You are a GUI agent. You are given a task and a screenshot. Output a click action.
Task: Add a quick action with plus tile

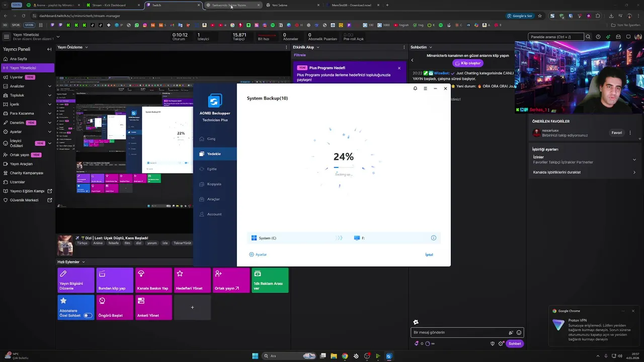pos(192,308)
